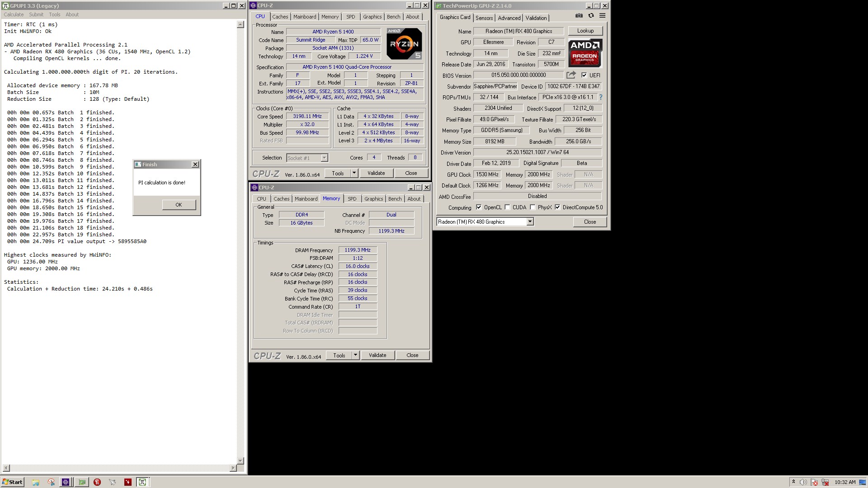The image size is (868, 488).
Task: Open Graphics tab in lower CPU-Z window
Action: [x=374, y=199]
